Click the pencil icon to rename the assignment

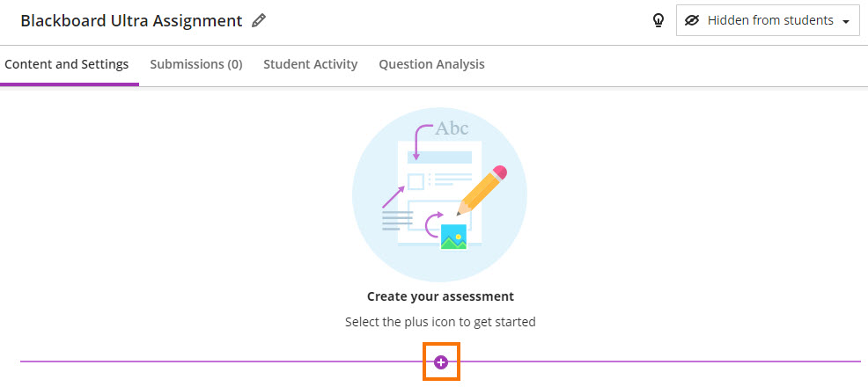(x=258, y=20)
